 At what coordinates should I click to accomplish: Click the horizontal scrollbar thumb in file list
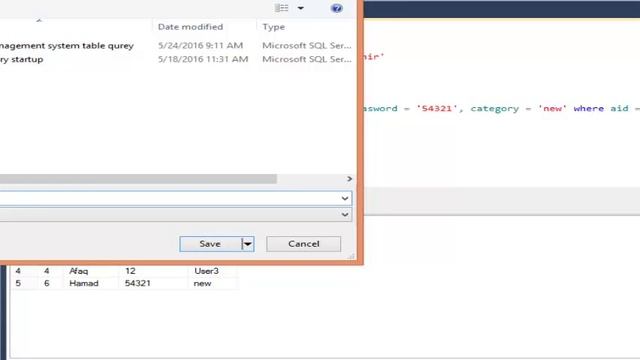(138, 179)
